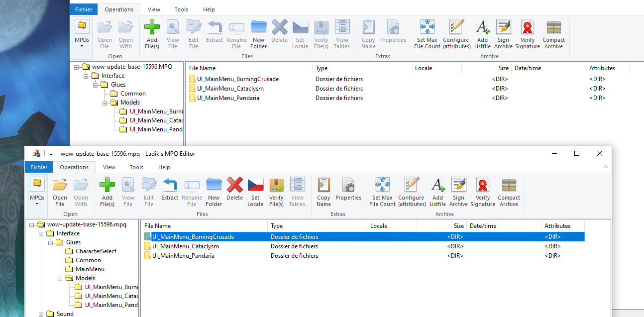Open the Fichier menu in the front window
The image size is (644, 317).
39,167
